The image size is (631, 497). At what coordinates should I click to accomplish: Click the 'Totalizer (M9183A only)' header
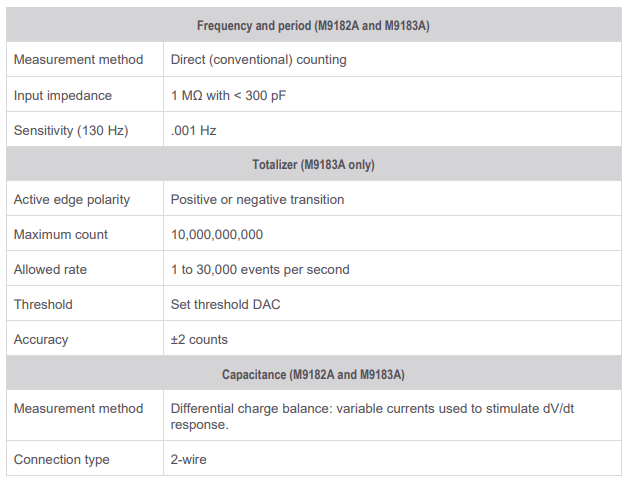point(313,164)
